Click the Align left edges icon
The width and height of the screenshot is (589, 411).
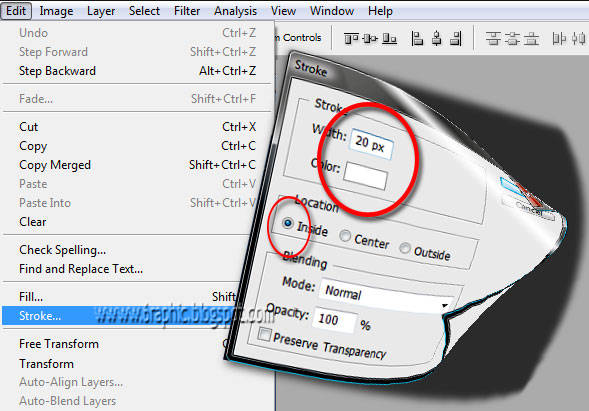pyautogui.click(x=417, y=38)
